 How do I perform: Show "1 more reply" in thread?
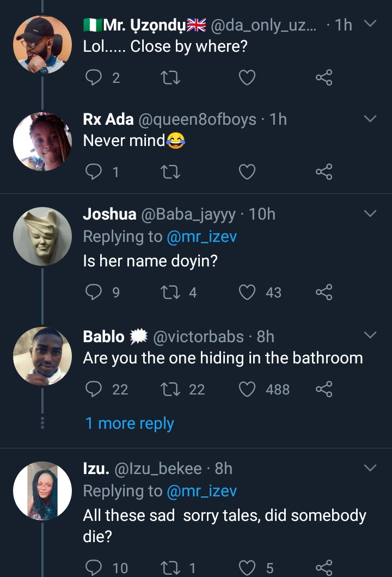tap(130, 423)
